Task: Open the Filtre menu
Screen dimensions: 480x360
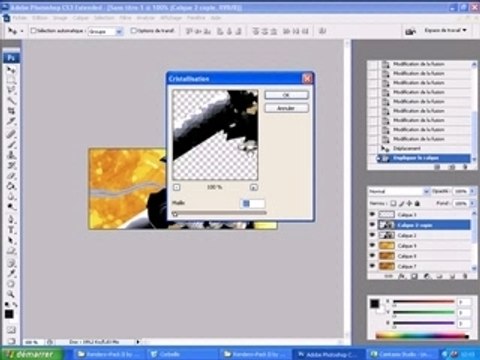Action: click(x=125, y=18)
